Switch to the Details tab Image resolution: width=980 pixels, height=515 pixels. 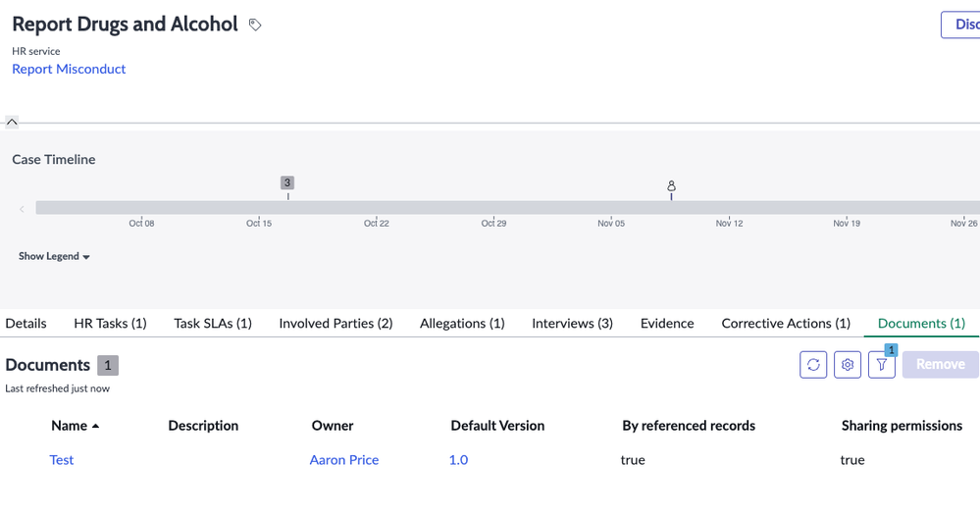26,323
